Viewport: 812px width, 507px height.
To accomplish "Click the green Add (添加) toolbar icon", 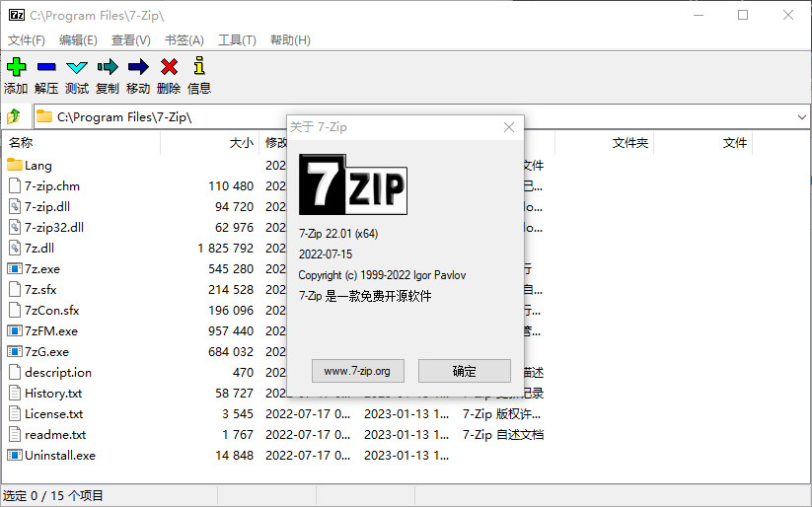I will point(16,67).
